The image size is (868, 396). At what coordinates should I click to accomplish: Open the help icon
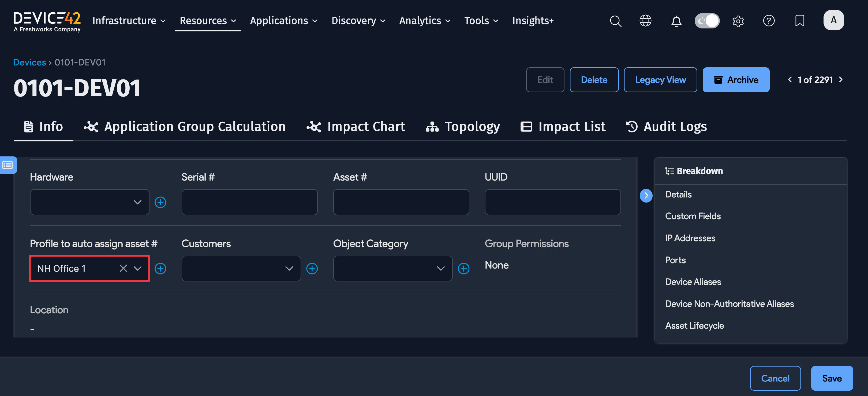(x=769, y=21)
